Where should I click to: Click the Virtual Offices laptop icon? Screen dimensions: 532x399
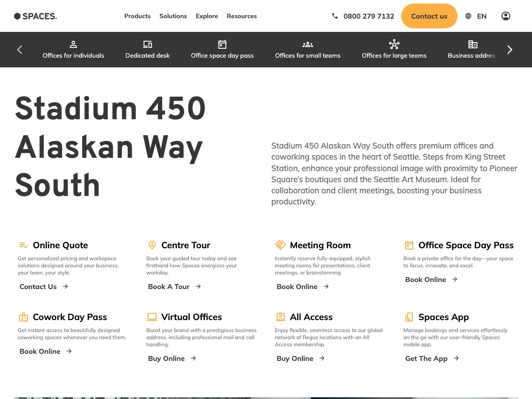pos(152,317)
